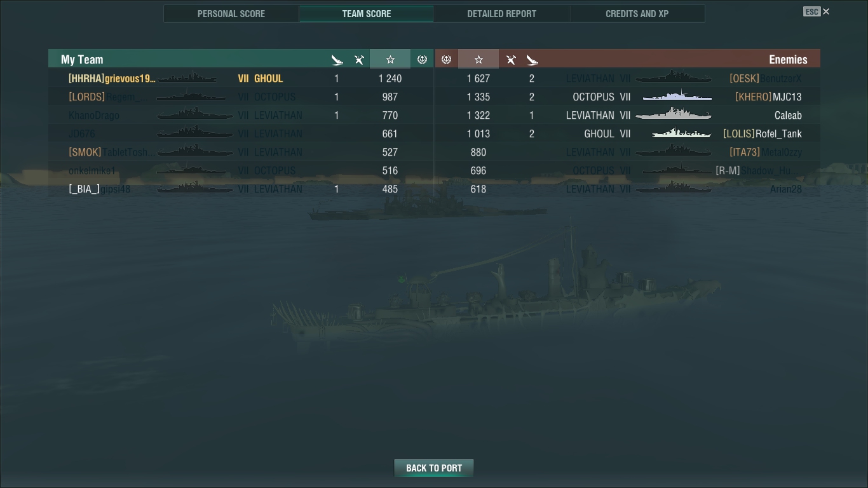Click My Team anchor badge column icon
Screen dimensions: 868x488
422,59
